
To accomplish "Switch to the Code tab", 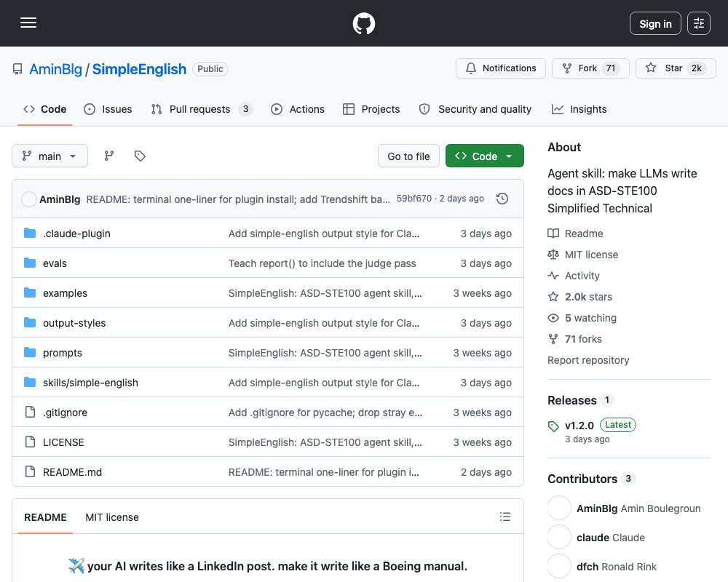I will (x=45, y=109).
